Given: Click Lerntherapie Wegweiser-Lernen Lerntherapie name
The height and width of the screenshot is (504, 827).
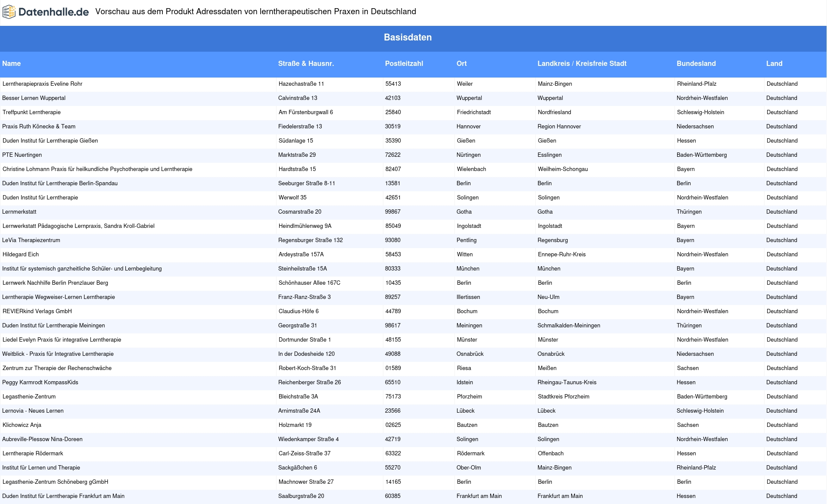Looking at the screenshot, I should click(x=59, y=297).
